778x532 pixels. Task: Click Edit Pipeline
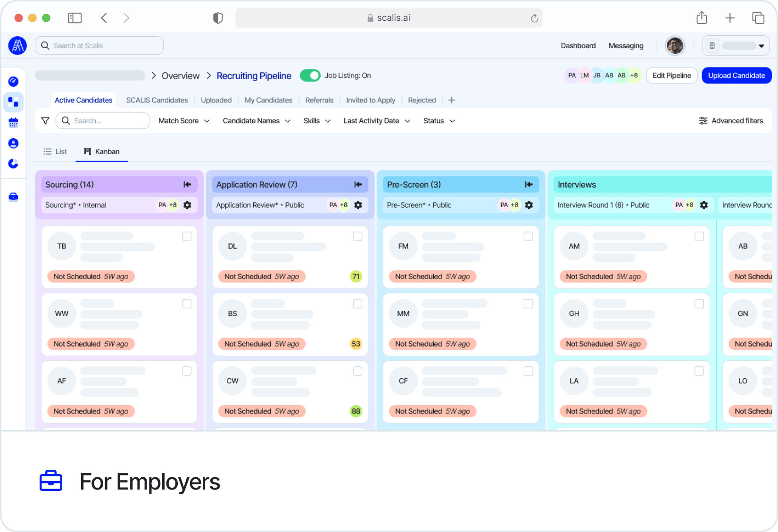point(671,75)
